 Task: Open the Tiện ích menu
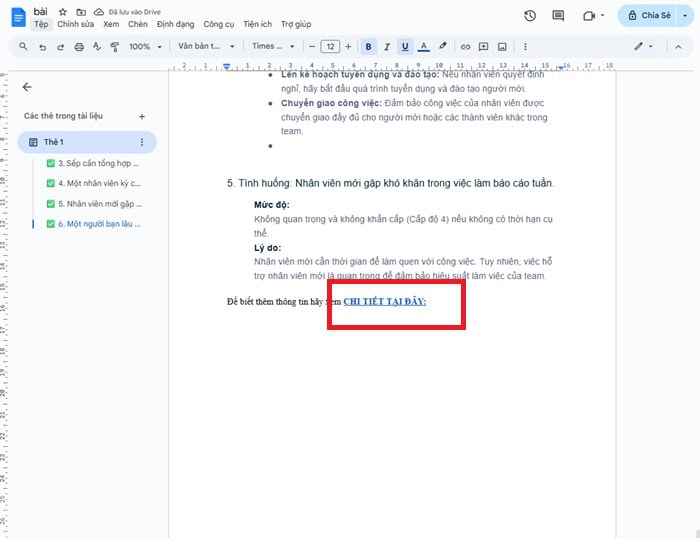(257, 24)
